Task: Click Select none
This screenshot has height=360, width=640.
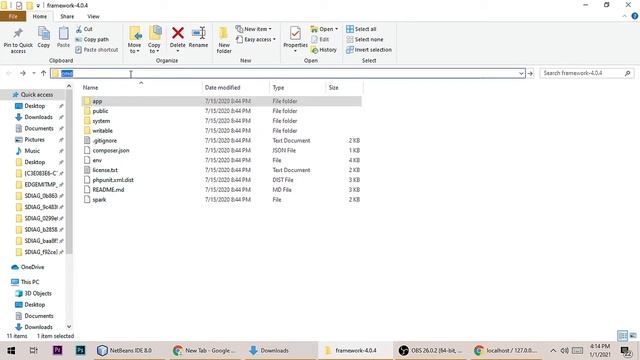Action: click(364, 39)
